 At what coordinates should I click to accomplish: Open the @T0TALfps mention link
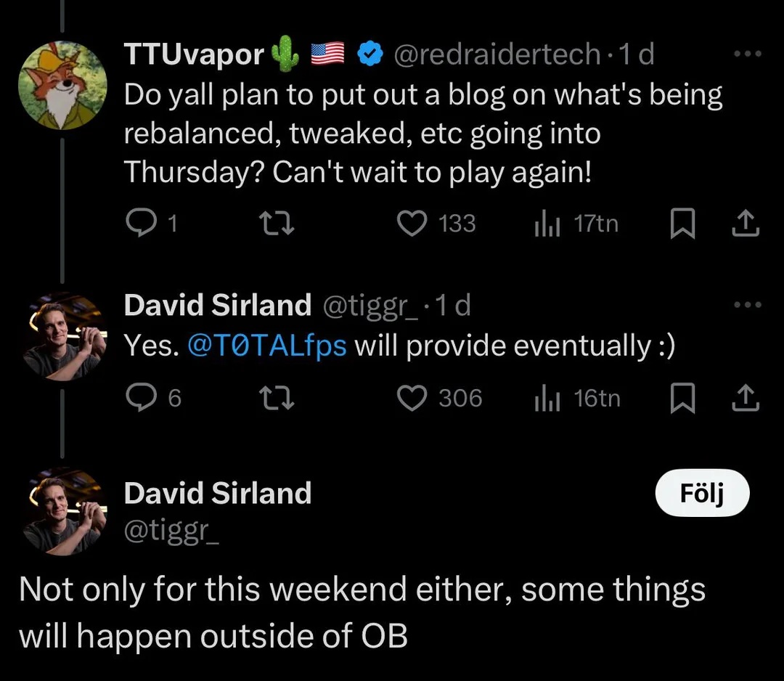(267, 346)
